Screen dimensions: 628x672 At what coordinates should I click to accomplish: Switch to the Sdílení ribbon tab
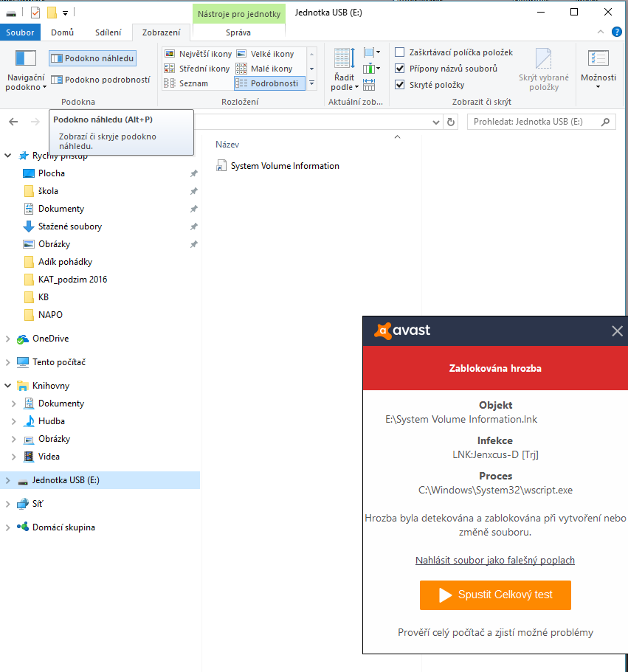coord(108,32)
